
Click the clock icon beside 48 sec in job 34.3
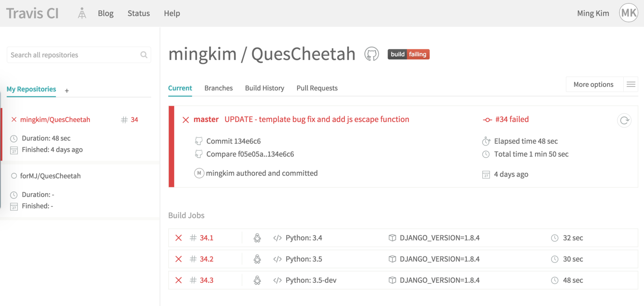click(555, 281)
